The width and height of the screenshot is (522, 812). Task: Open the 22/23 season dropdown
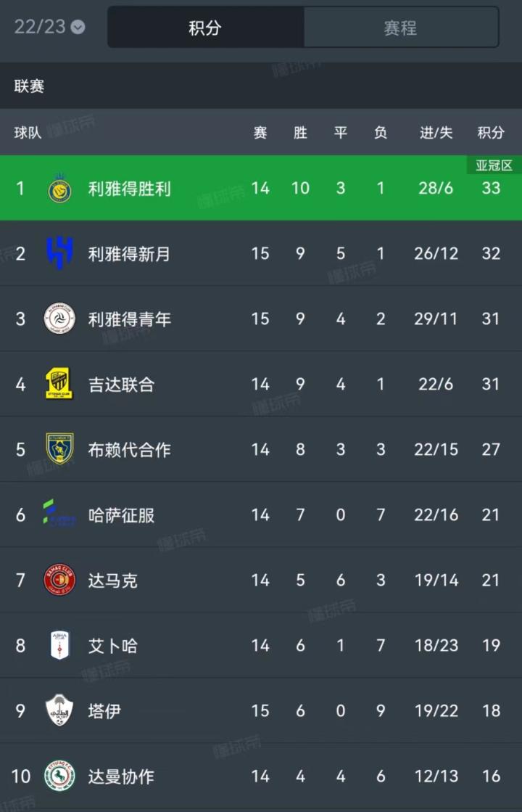click(49, 27)
